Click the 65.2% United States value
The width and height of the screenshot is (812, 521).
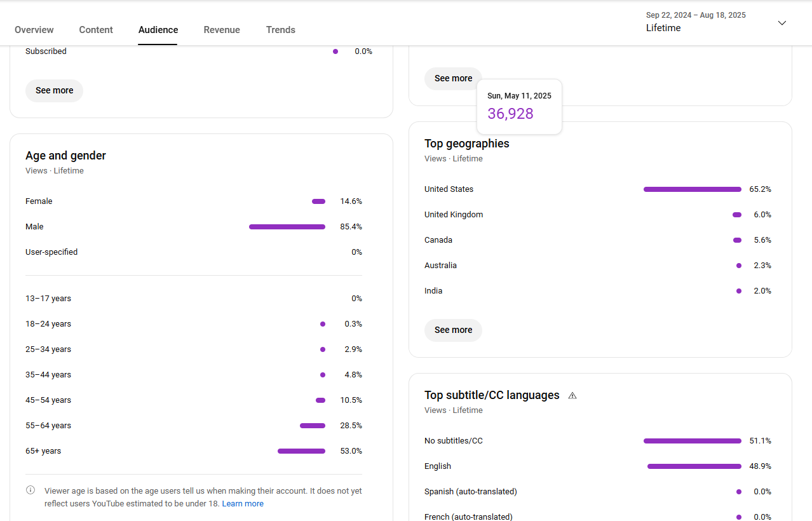tap(761, 189)
